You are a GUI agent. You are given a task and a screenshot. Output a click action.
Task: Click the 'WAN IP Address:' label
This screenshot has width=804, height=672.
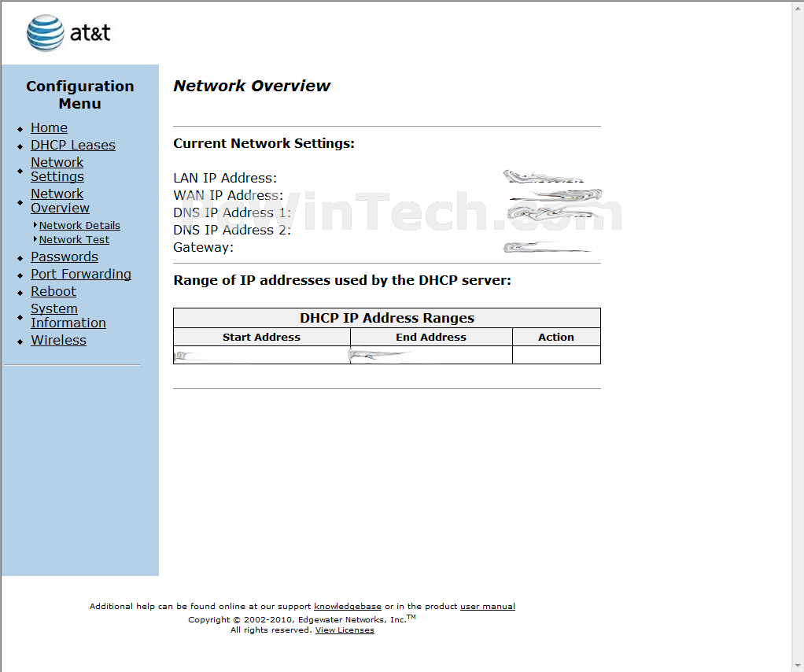[228, 195]
